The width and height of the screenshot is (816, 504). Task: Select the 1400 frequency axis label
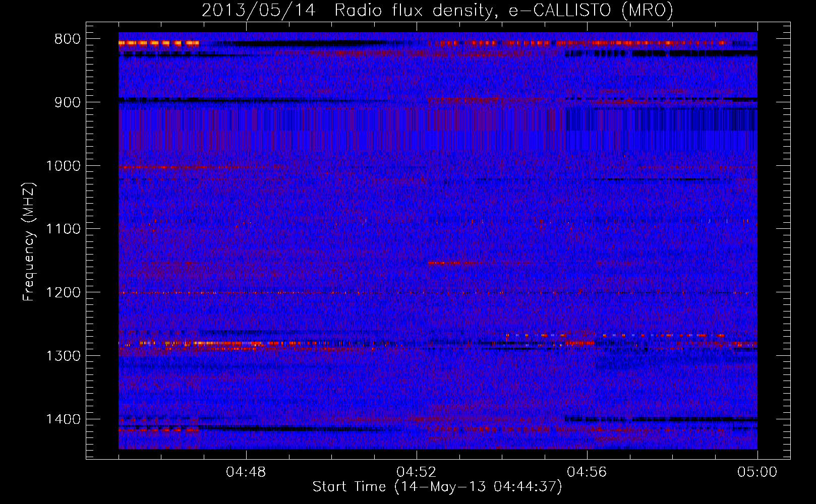[x=63, y=419]
